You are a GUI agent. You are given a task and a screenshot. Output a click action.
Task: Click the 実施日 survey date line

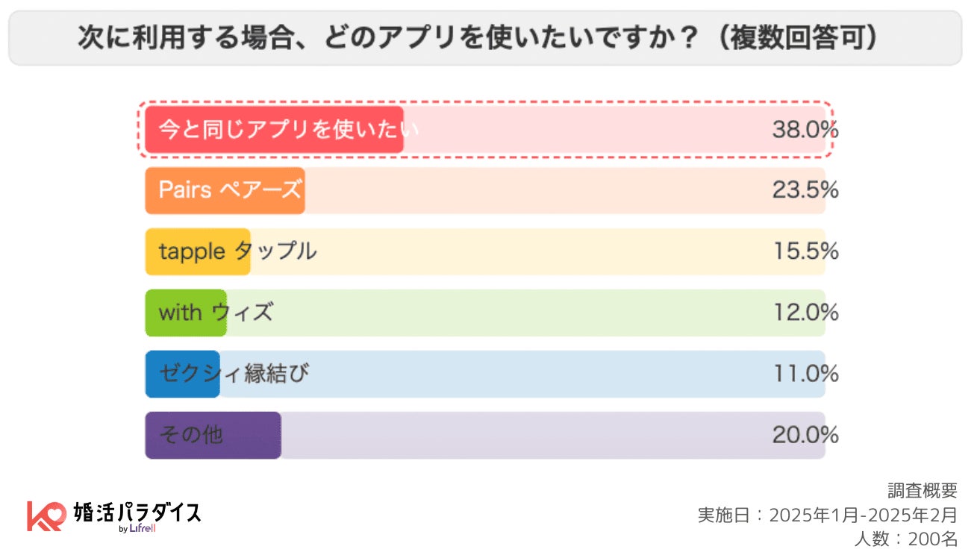pyautogui.click(x=827, y=515)
